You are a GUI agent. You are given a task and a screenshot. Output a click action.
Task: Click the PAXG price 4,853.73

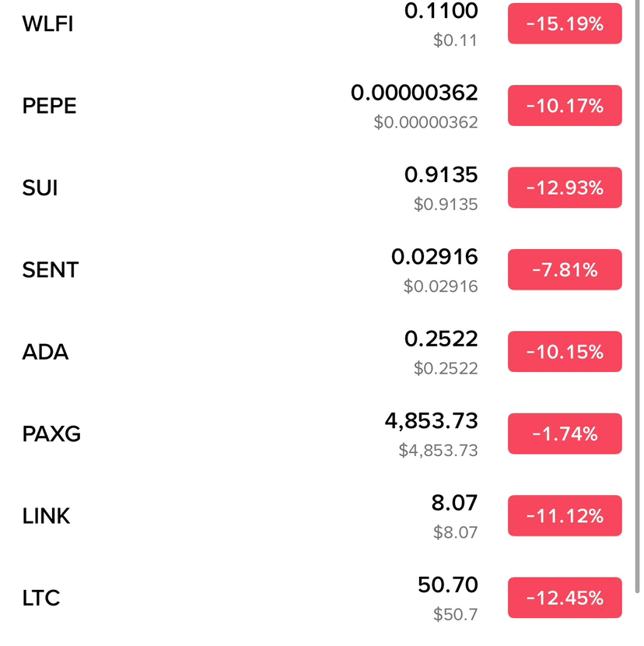[431, 420]
